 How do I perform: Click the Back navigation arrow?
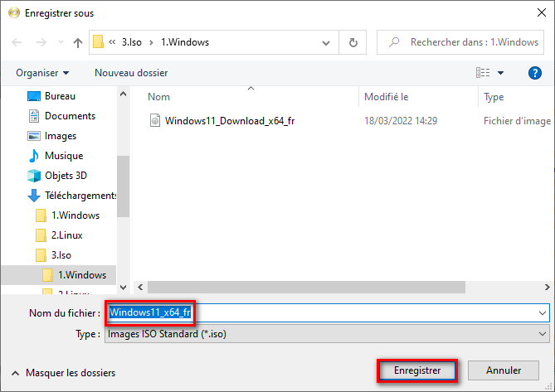(17, 42)
